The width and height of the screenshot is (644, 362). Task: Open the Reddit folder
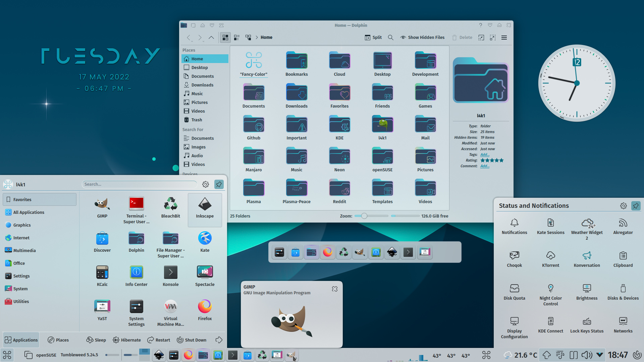(339, 191)
